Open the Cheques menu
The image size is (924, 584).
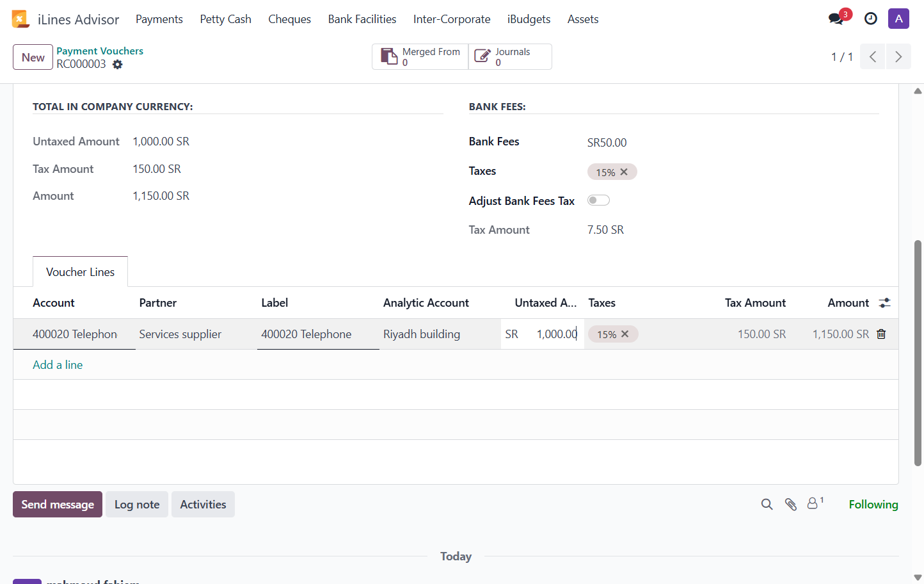click(290, 19)
